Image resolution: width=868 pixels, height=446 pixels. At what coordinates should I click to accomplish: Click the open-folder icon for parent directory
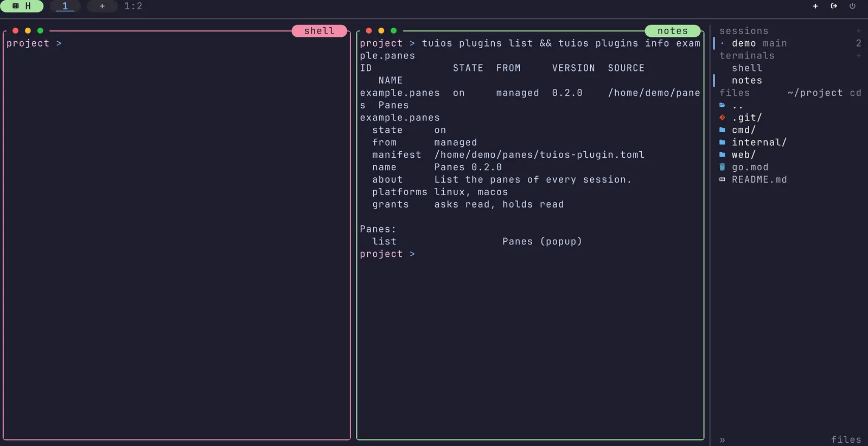[722, 105]
